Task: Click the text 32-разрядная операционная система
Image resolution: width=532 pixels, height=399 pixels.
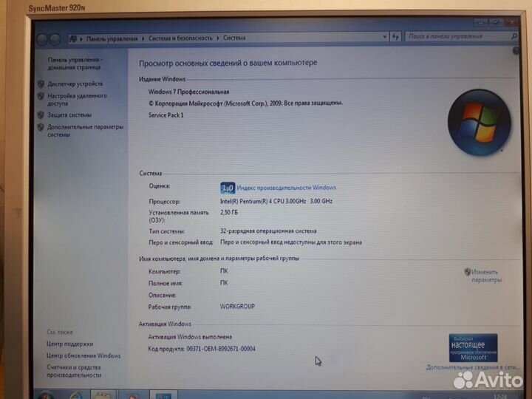Action: 268,231
